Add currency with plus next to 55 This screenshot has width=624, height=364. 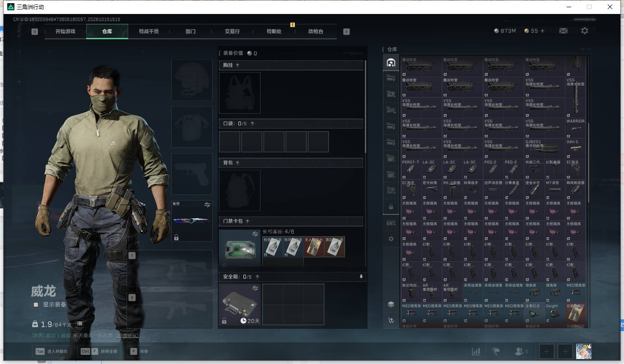pos(542,31)
